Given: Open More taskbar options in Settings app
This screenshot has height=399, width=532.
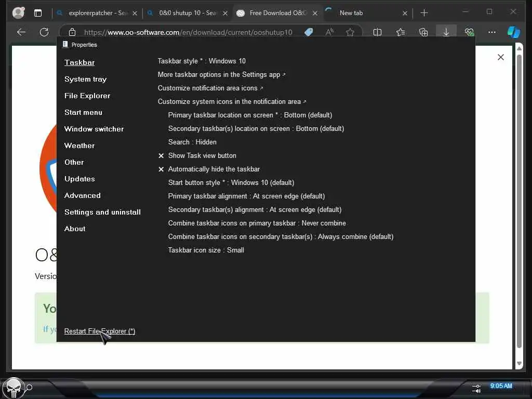Looking at the screenshot, I should [x=221, y=75].
